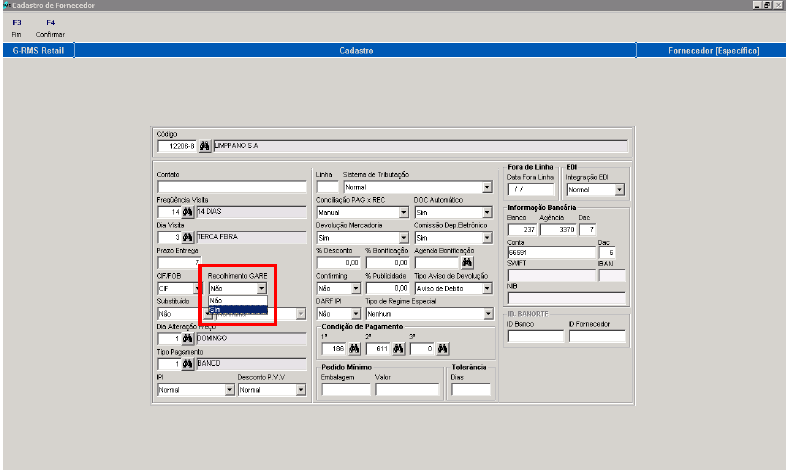Click the Tolerância Dias field
The height and width of the screenshot is (473, 789).
coord(470,389)
